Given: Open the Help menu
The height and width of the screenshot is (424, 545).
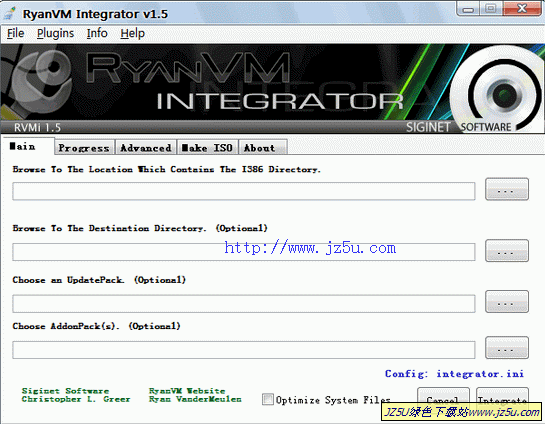Looking at the screenshot, I should tap(132, 33).
